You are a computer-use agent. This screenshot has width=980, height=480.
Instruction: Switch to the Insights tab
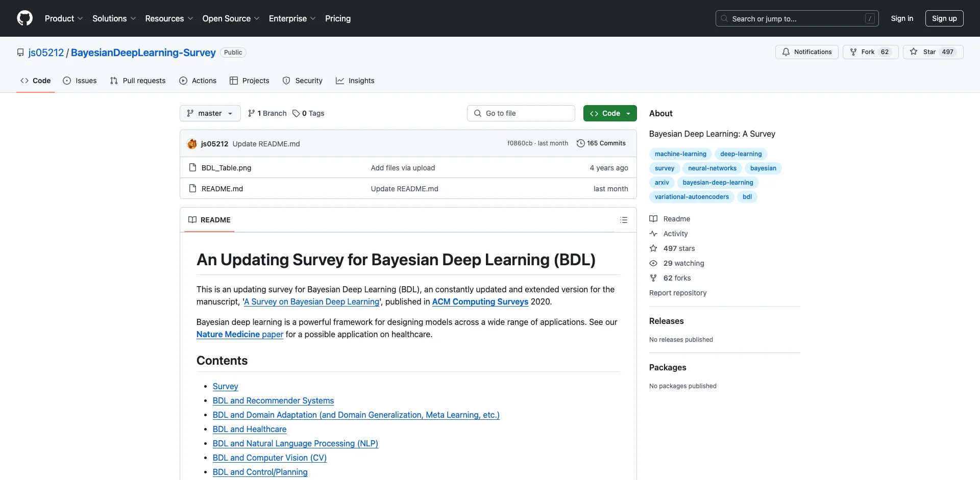coord(355,81)
